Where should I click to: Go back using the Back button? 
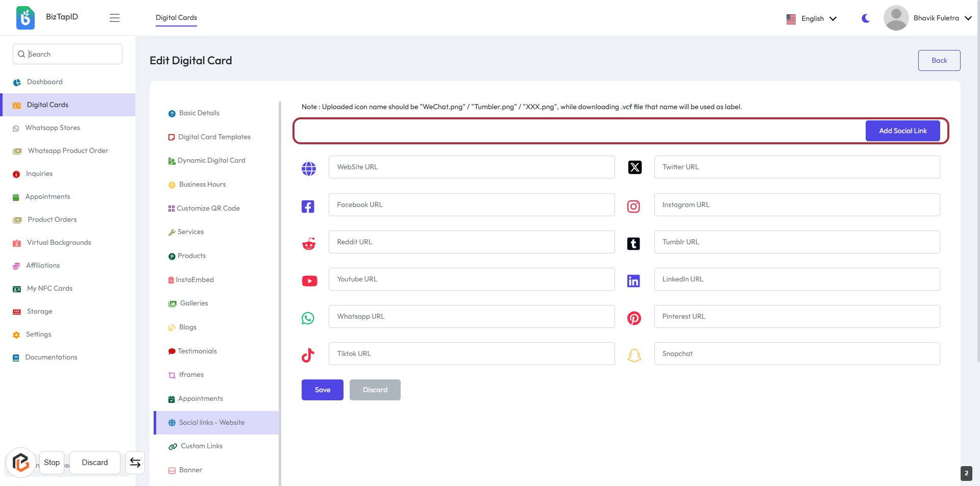pos(939,60)
